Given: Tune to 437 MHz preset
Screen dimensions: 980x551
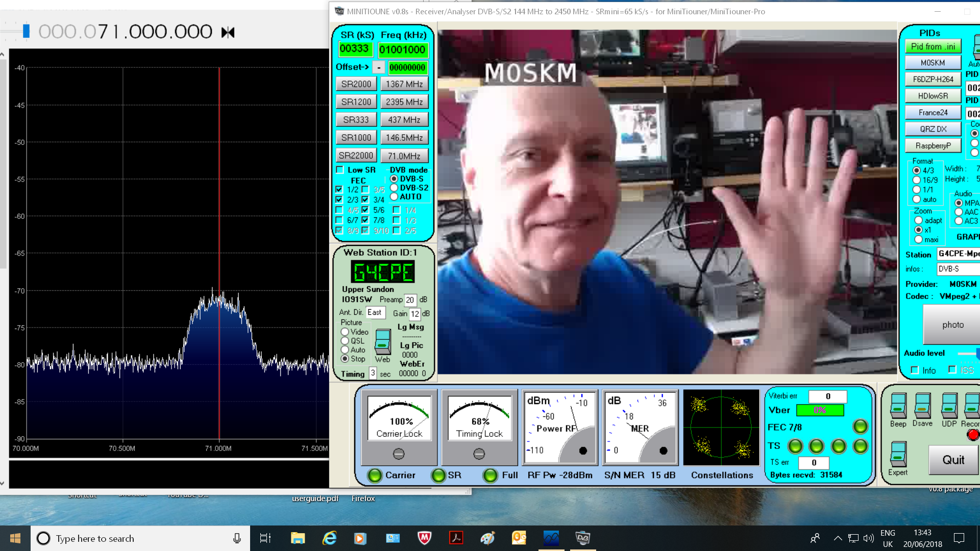Looking at the screenshot, I should coord(404,120).
